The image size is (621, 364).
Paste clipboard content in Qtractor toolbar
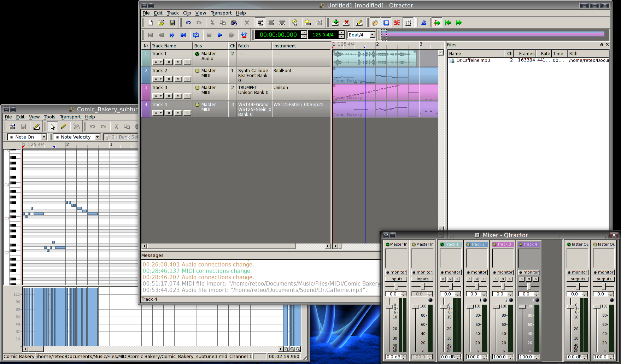pos(234,23)
